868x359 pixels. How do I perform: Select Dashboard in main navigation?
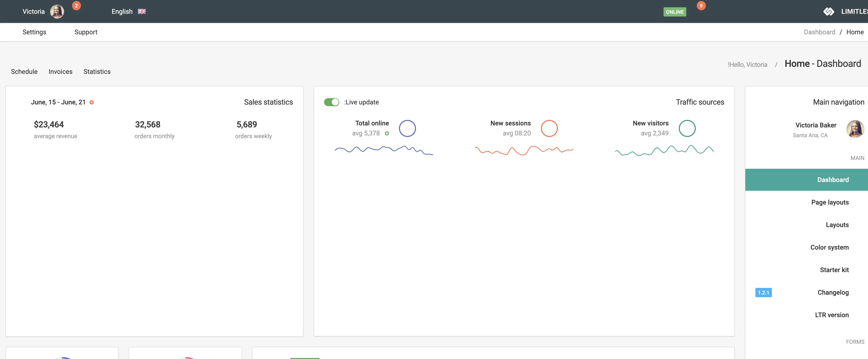point(806,180)
